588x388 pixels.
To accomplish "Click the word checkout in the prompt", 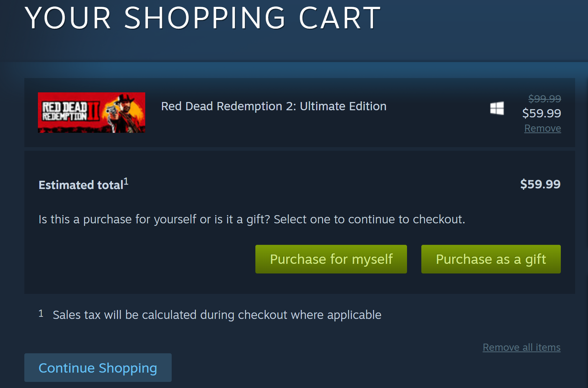I will coord(438,219).
